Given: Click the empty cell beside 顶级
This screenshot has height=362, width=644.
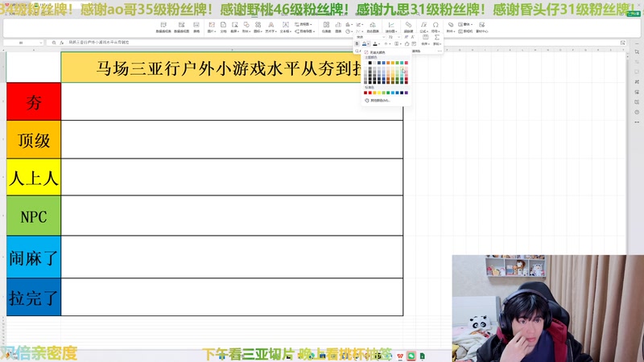Looking at the screenshot, I should point(232,139).
